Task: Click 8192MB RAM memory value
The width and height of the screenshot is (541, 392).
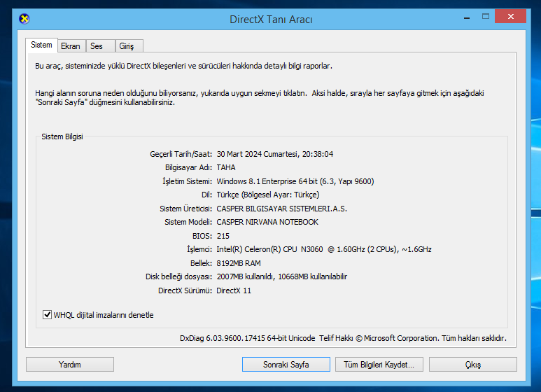Action: tap(239, 263)
